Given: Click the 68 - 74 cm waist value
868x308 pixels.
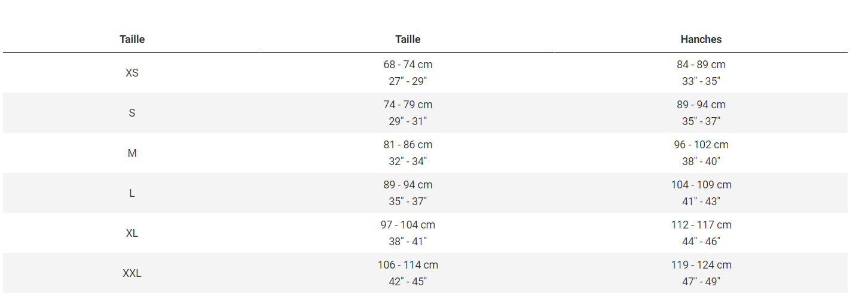Looking at the screenshot, I should [x=408, y=65].
